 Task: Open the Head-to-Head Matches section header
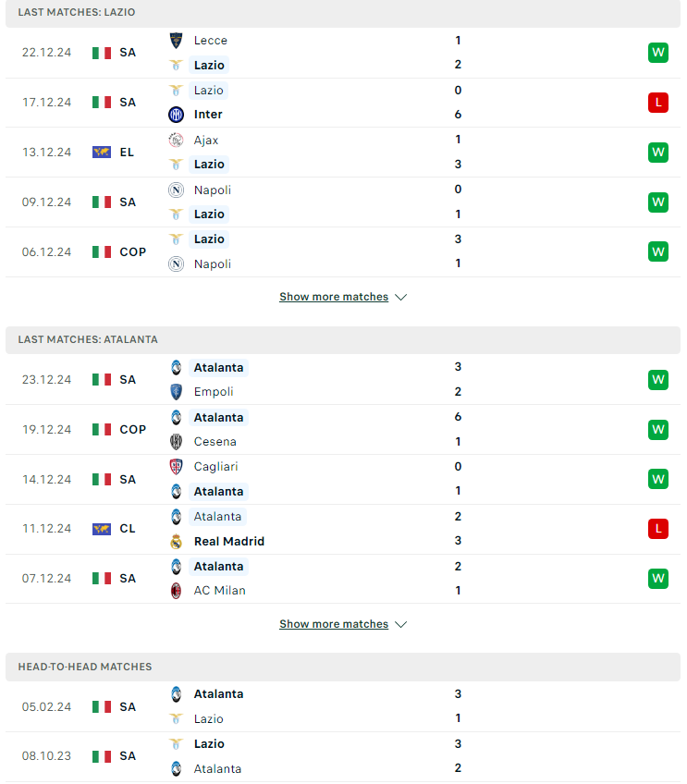(343, 667)
